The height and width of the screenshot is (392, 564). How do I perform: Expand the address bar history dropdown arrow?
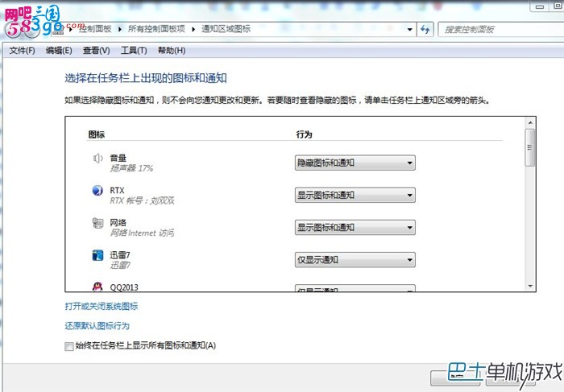409,29
